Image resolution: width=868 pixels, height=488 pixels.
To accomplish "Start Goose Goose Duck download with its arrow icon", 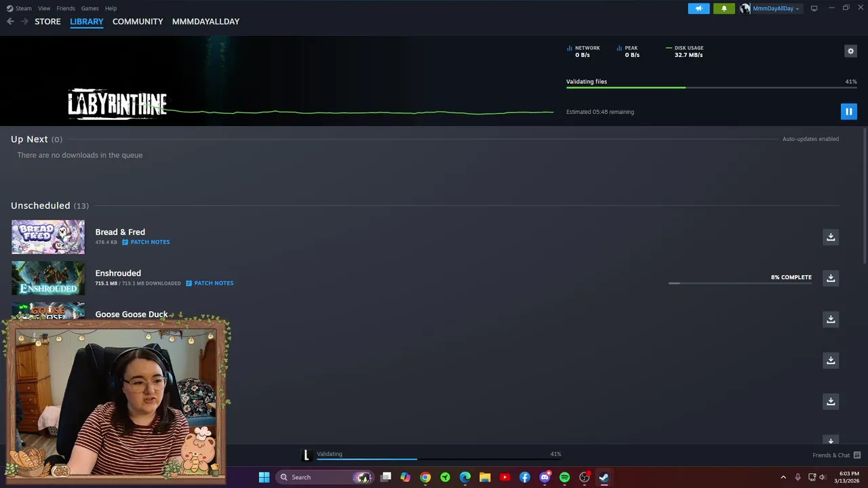I will click(x=831, y=319).
